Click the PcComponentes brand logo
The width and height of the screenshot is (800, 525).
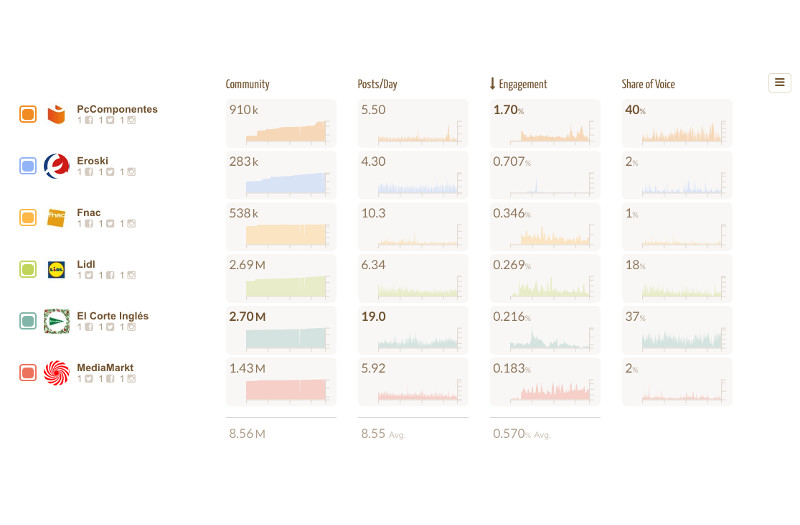[x=57, y=114]
